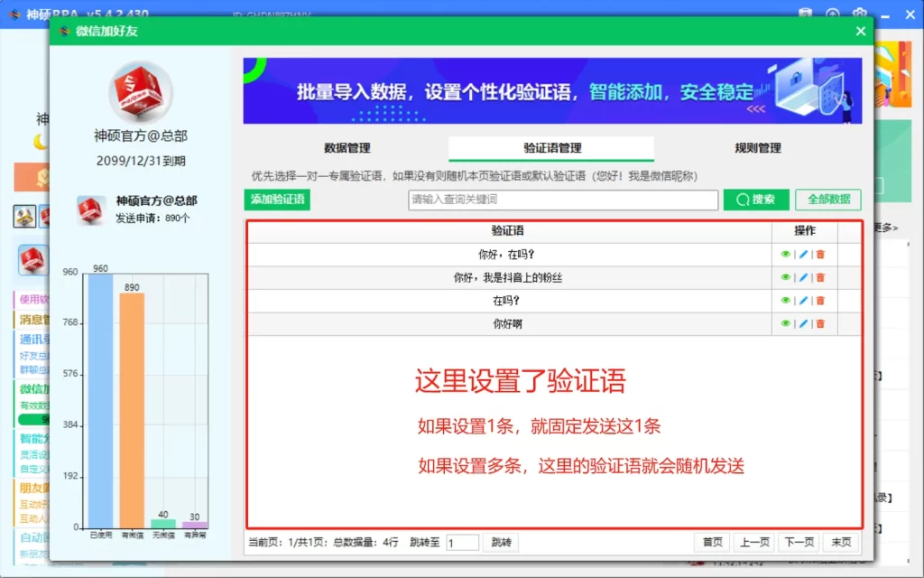Edit the phrase 你好，我是抖音上的粉丝 with pencil icon

tap(803, 277)
